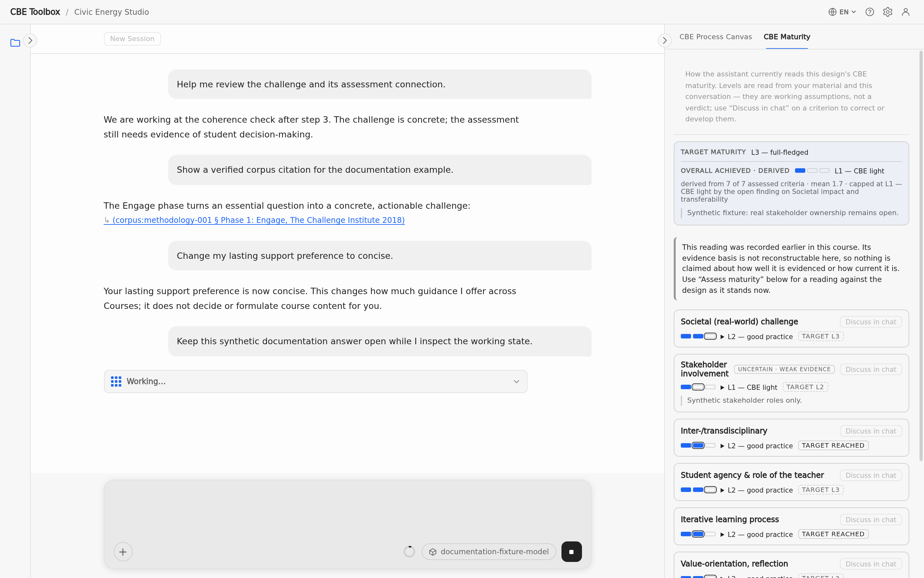The height and width of the screenshot is (578, 924).
Task: Expand Inter-/transdisciplinary L2 level triangle
Action: click(x=723, y=446)
